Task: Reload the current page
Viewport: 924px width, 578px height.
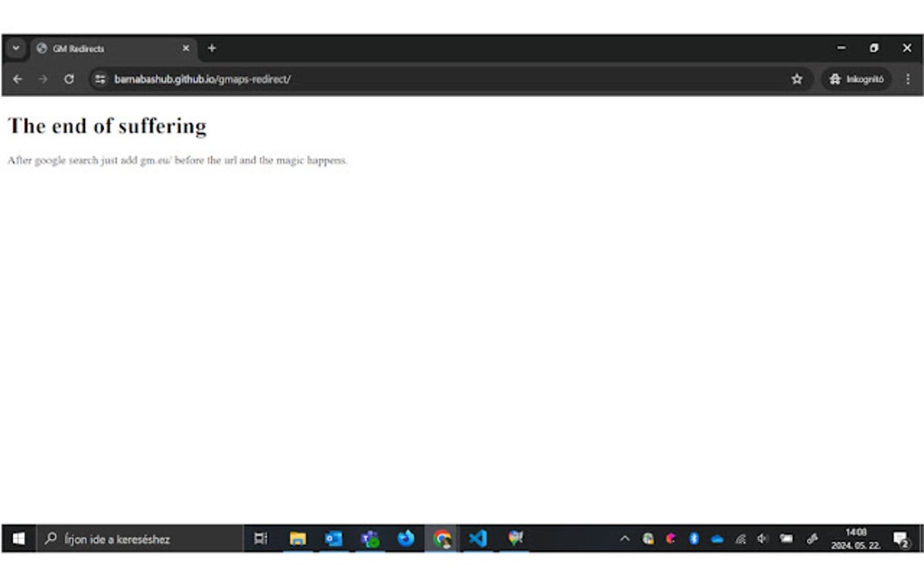Action: (x=69, y=79)
